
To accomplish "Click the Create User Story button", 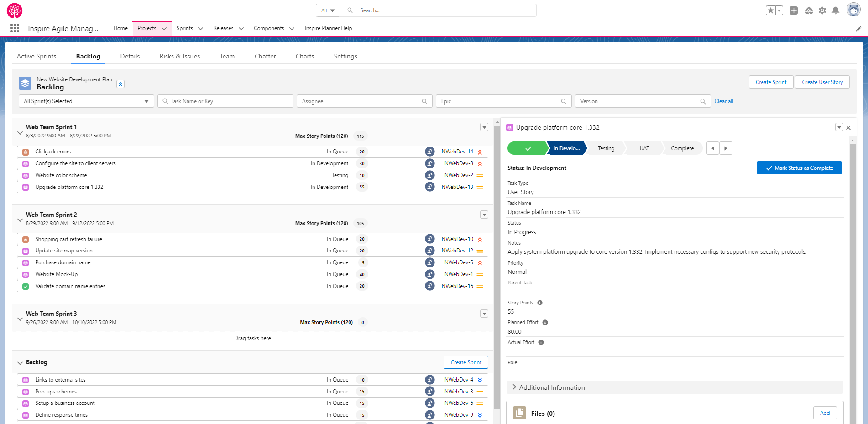I will point(822,82).
